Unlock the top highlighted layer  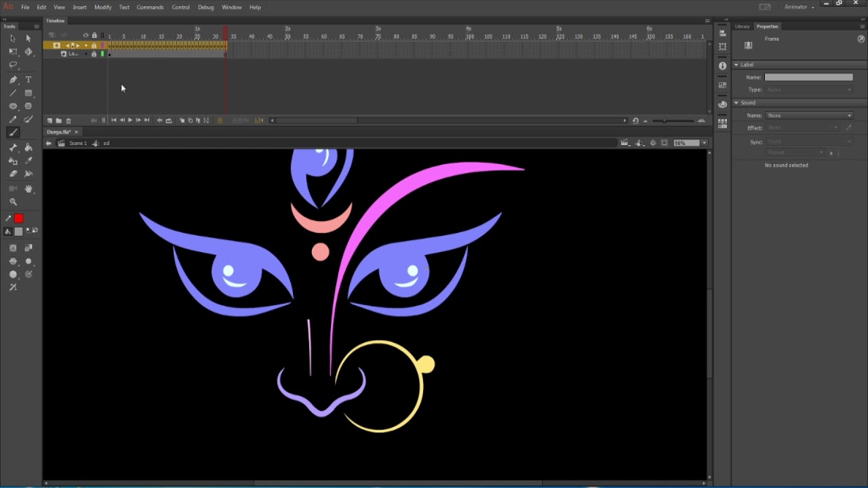click(x=94, y=45)
